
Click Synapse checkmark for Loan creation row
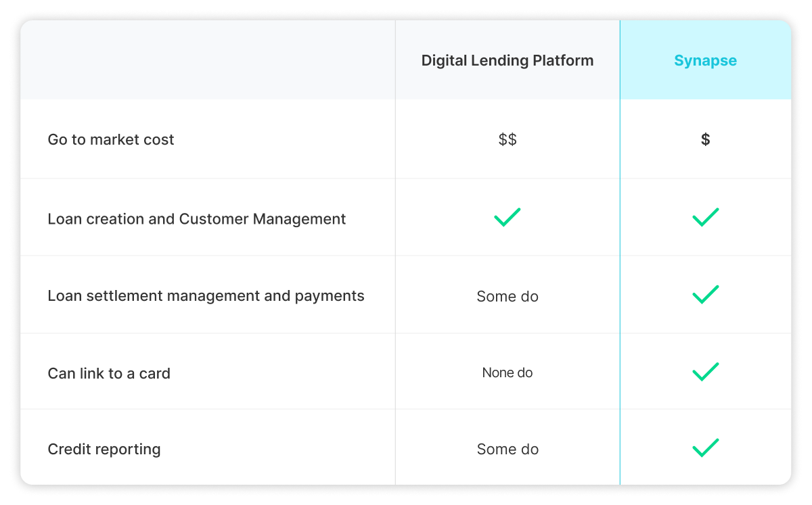tap(705, 217)
